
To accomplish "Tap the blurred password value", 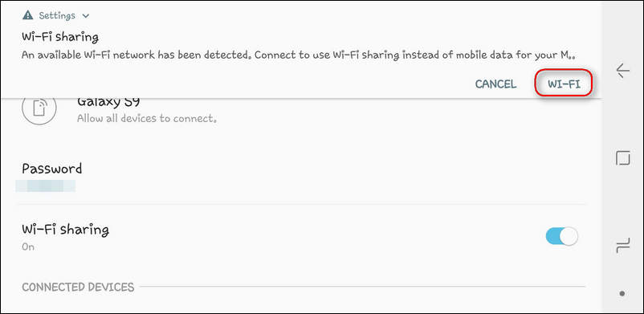I will [46, 186].
